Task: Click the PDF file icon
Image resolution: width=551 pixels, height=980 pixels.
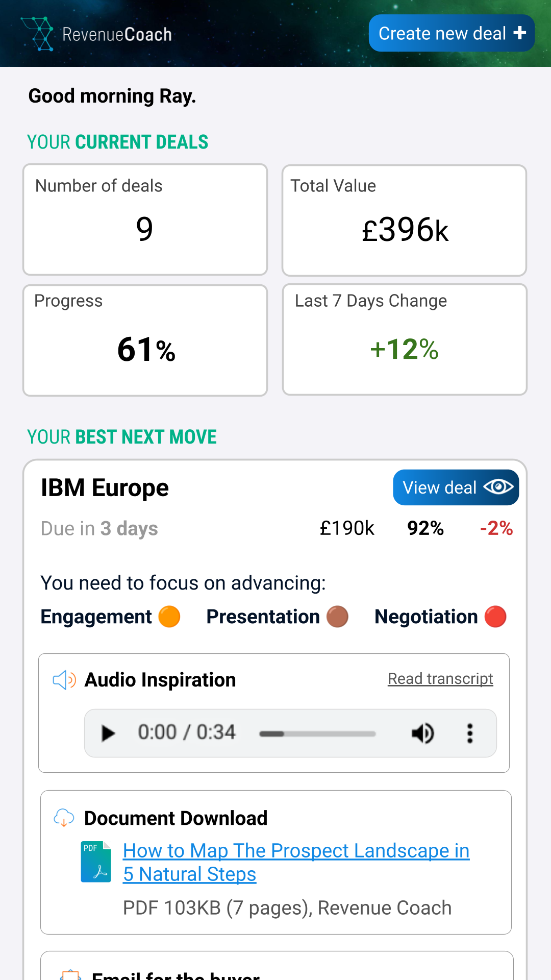Action: point(96,862)
